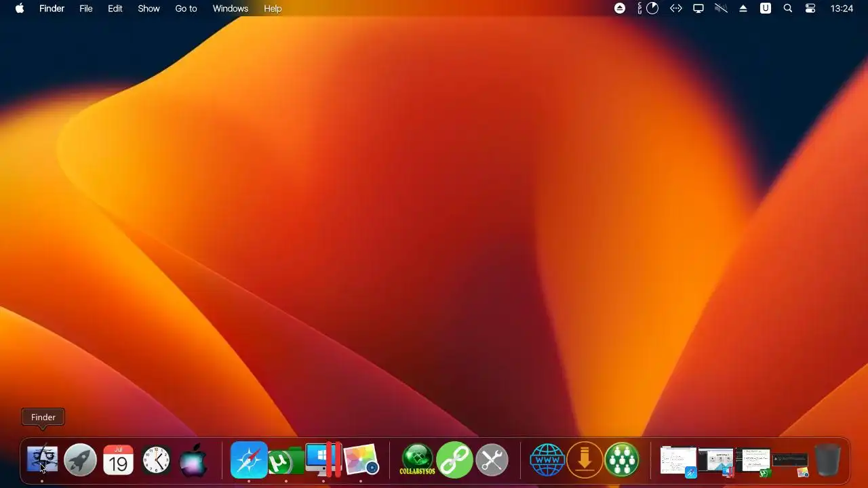Open the green people group dock icon
The image size is (868, 488).
click(x=622, y=460)
